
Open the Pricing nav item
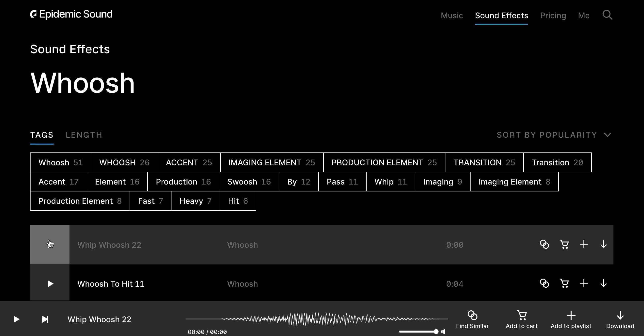(553, 16)
